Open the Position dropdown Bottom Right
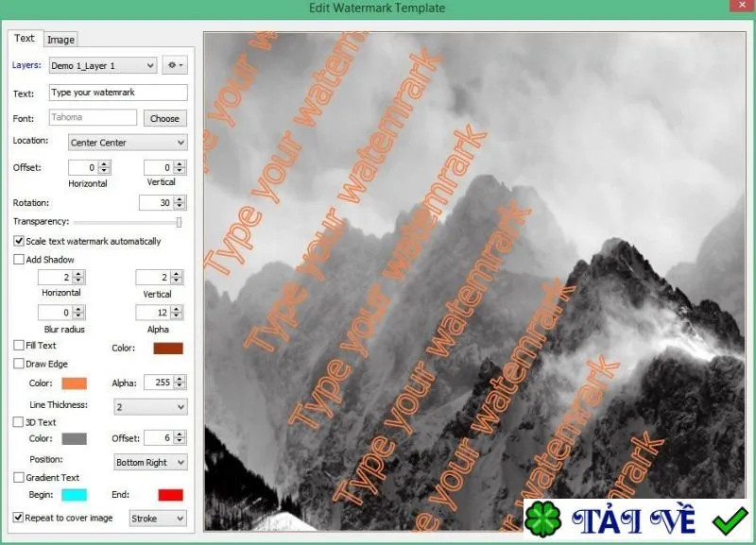The height and width of the screenshot is (545, 756). [150, 462]
